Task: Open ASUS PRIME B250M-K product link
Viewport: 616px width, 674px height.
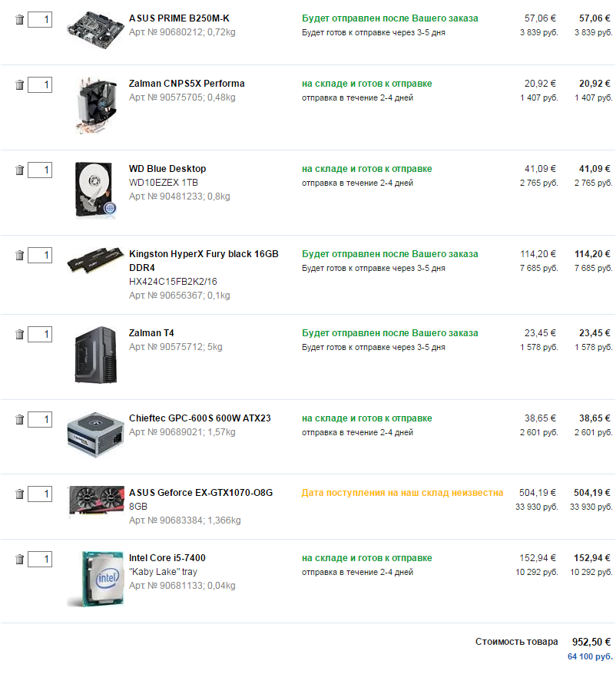Action: [x=179, y=18]
